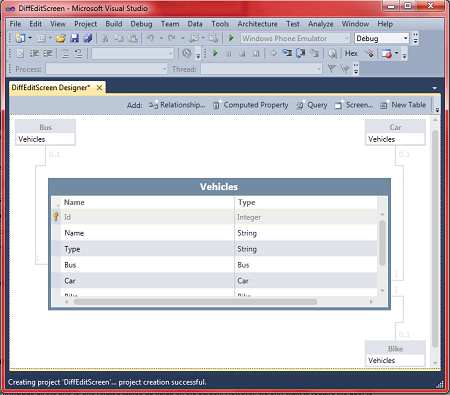Screen dimensions: 450x395
Task: Open the Debug configuration dropdown
Action: (382, 38)
